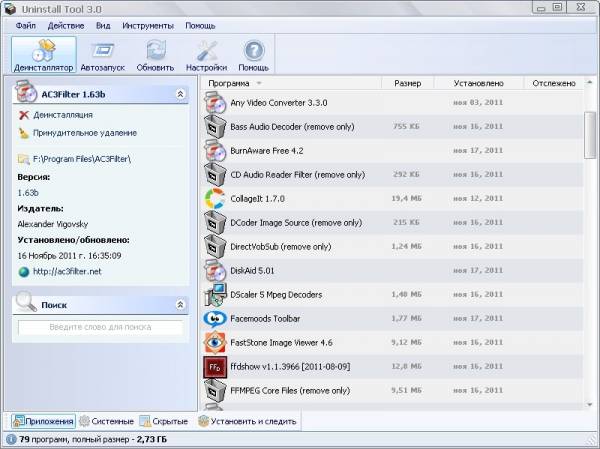600x449 pixels.
Task: Switch to the Системные tab
Action: click(106, 421)
